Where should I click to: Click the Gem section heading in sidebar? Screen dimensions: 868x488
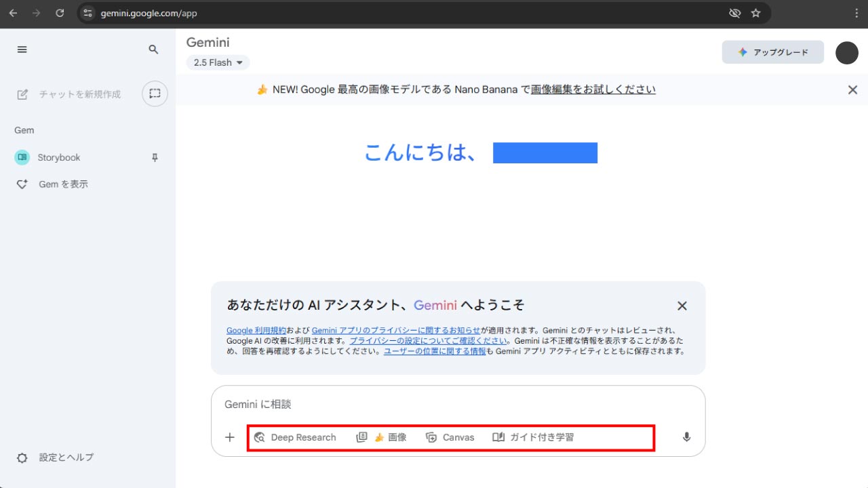click(24, 130)
